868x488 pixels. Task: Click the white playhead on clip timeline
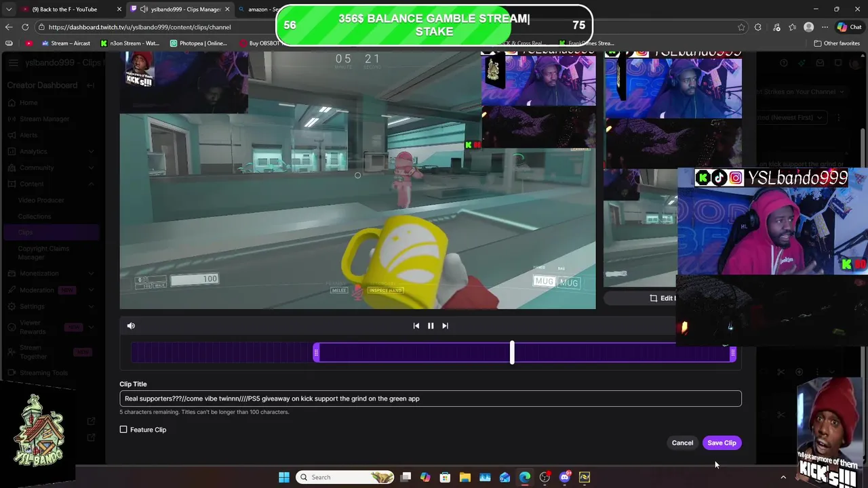click(x=512, y=352)
